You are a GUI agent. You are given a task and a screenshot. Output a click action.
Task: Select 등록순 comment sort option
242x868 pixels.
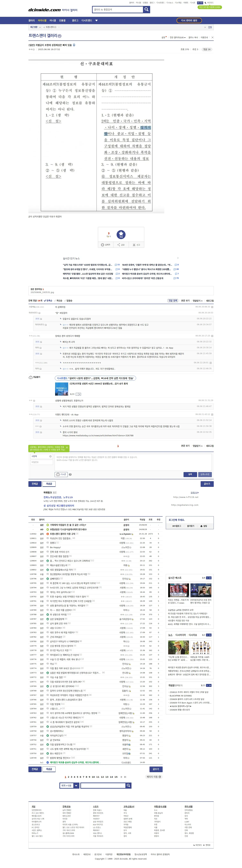(48, 301)
